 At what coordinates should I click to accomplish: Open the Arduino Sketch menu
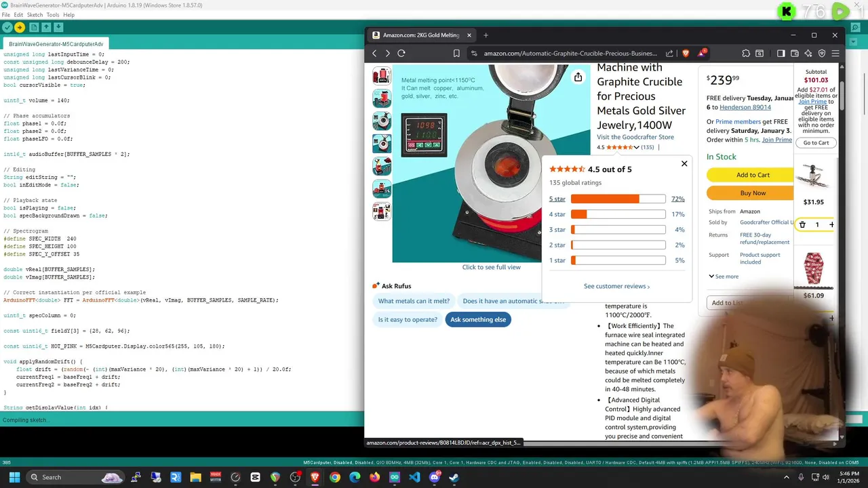click(x=35, y=15)
